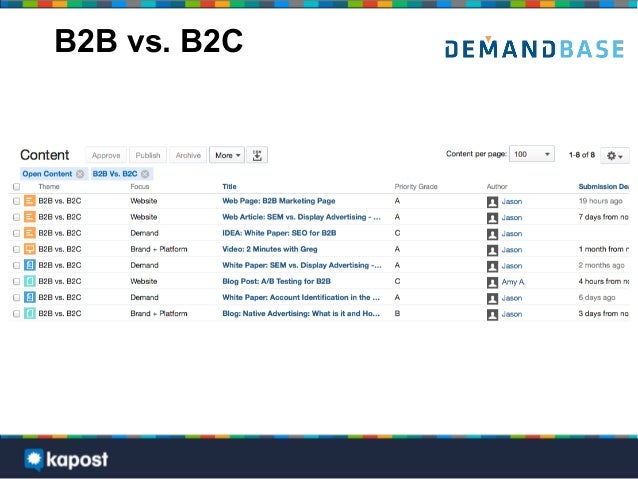Check the Video: 2 Minutes with Greg row
The image size is (638, 479).
tap(16, 249)
